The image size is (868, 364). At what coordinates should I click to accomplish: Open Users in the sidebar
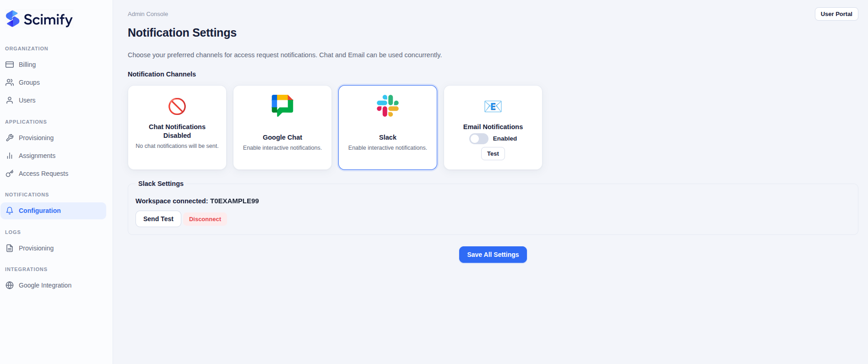click(53, 100)
